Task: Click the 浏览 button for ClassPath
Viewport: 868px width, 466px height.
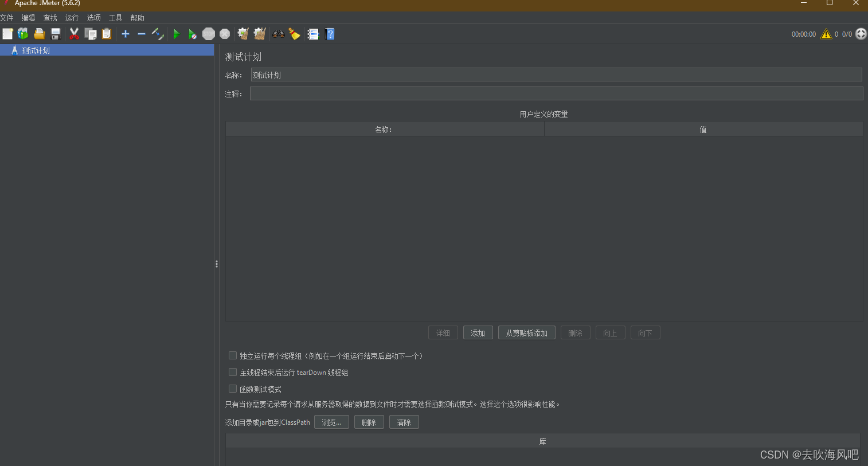Action: 331,422
